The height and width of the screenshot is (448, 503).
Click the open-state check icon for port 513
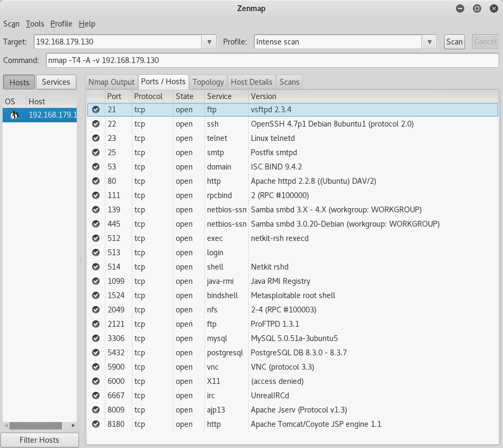click(x=96, y=253)
